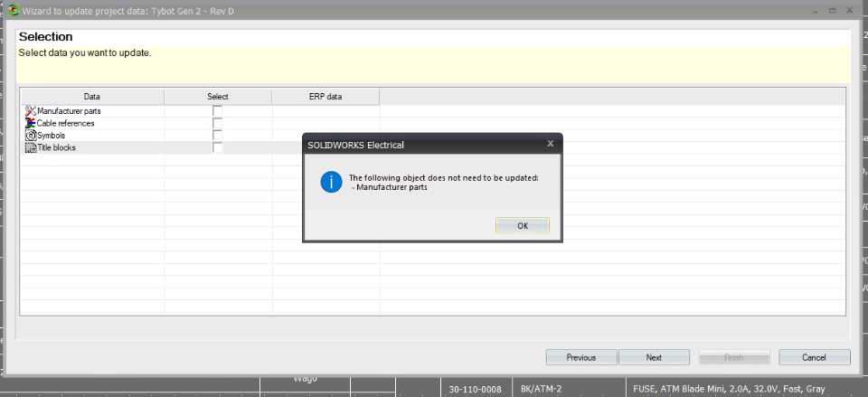This screenshot has height=397, width=868.
Task: Click the Data column header
Action: (x=92, y=97)
